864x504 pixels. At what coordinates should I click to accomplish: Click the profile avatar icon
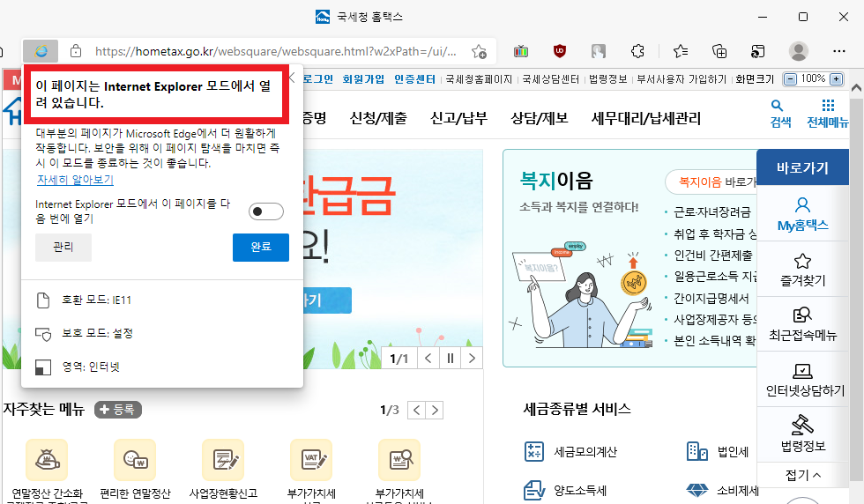pos(799,51)
